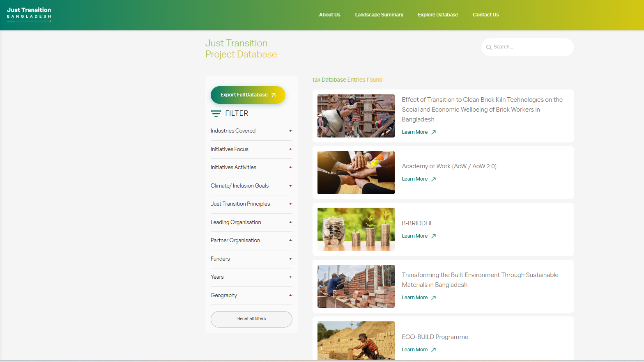Expand Funders filter

(251, 259)
